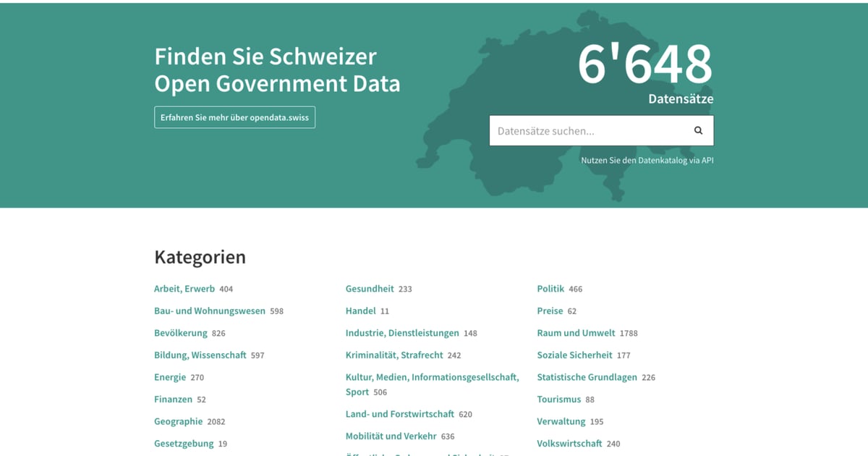The height and width of the screenshot is (456, 868).
Task: Open 'Industrie, Dienstleistungen' category
Action: click(402, 333)
